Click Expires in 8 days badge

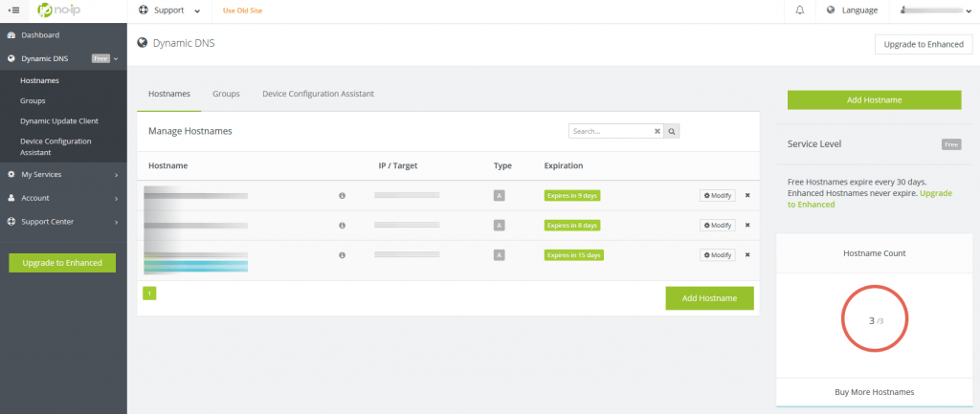[572, 225]
